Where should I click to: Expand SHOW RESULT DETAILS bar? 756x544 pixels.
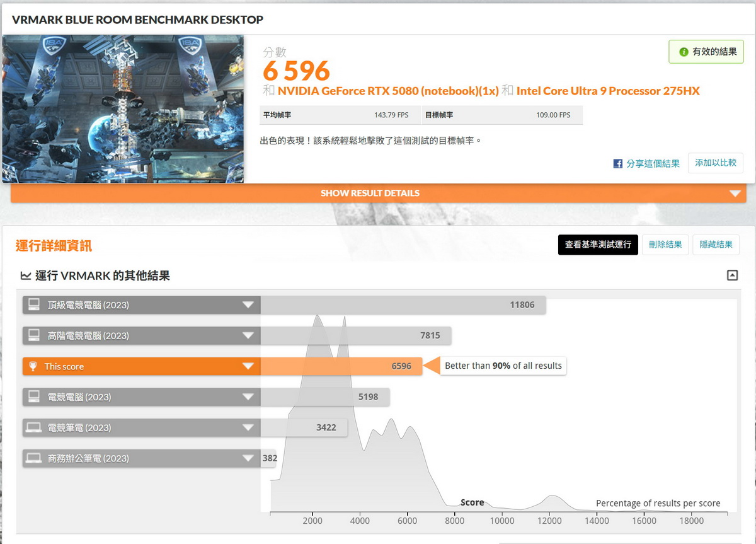click(735, 194)
